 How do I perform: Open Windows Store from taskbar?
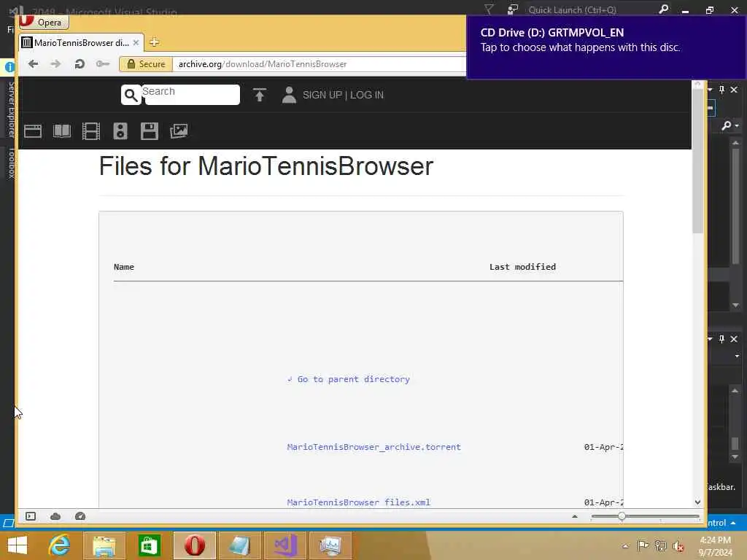[x=149, y=545]
